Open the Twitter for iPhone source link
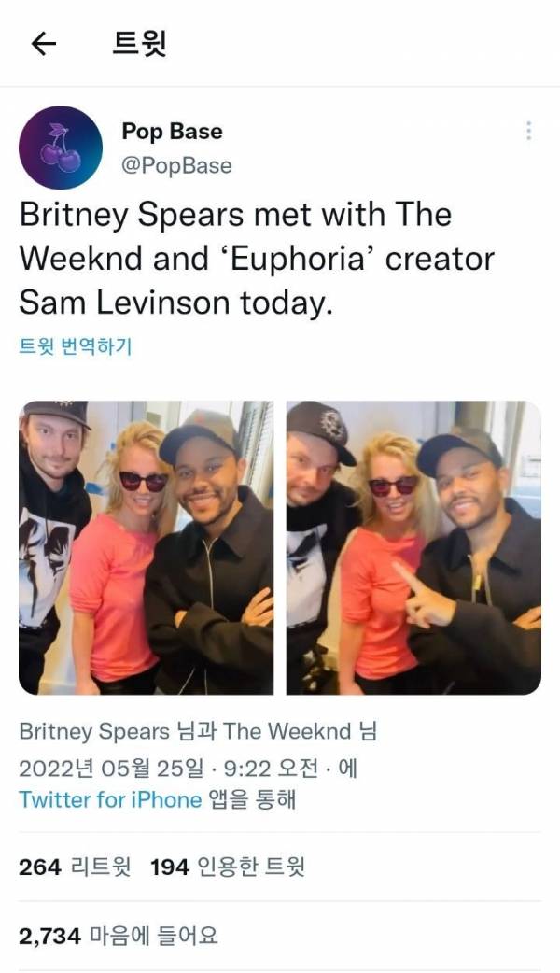Viewport: 560px width, 973px height. coord(110,799)
